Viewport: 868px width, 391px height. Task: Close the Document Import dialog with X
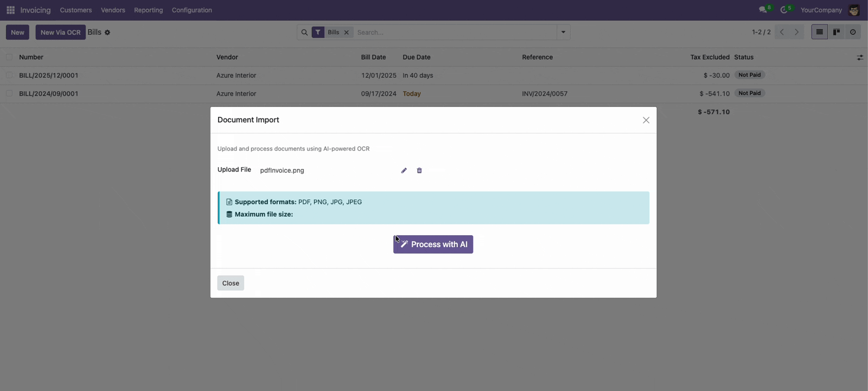(646, 120)
